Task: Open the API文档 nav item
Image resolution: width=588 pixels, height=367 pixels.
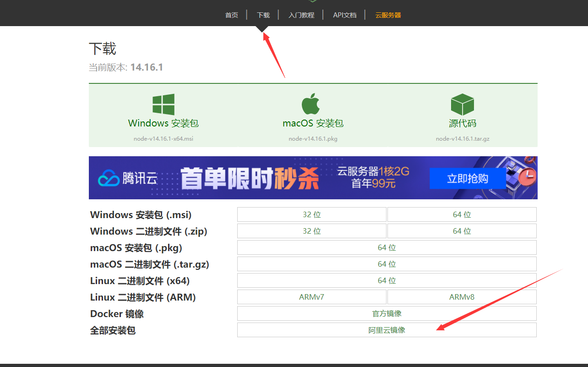Action: coord(344,15)
